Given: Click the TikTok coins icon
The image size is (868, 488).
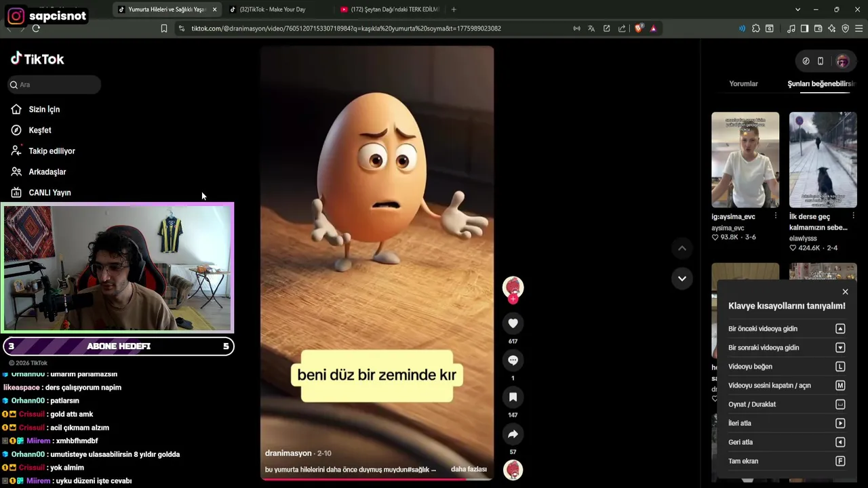Looking at the screenshot, I should 806,61.
